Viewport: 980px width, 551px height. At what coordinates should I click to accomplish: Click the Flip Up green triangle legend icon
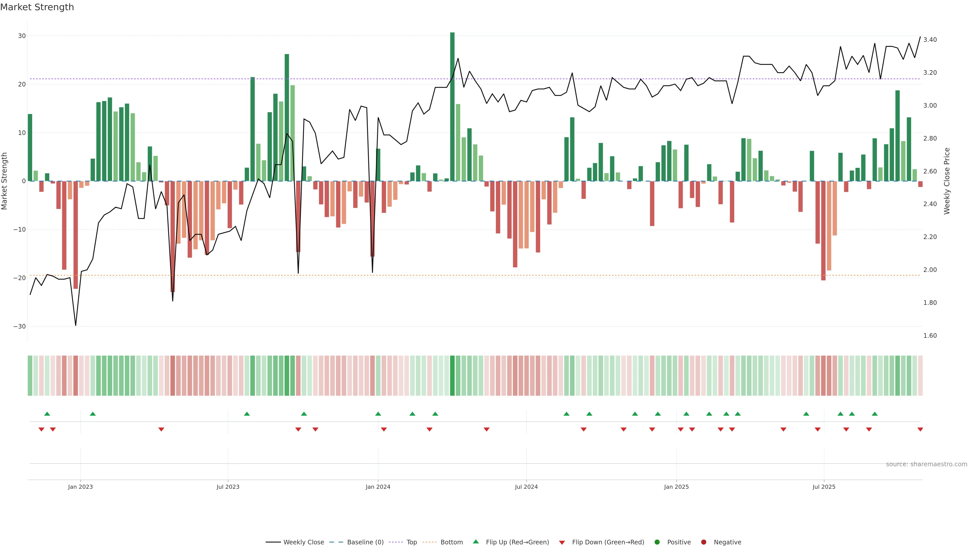coord(475,542)
